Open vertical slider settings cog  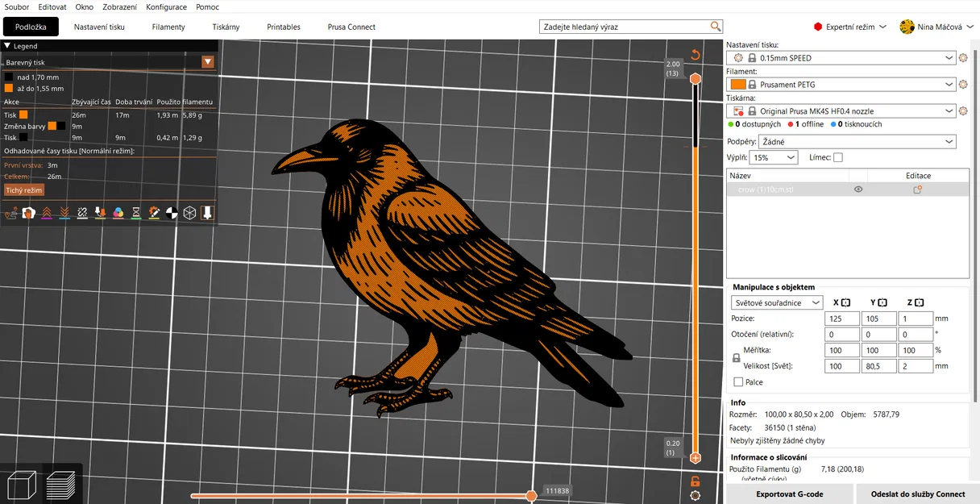tap(695, 496)
